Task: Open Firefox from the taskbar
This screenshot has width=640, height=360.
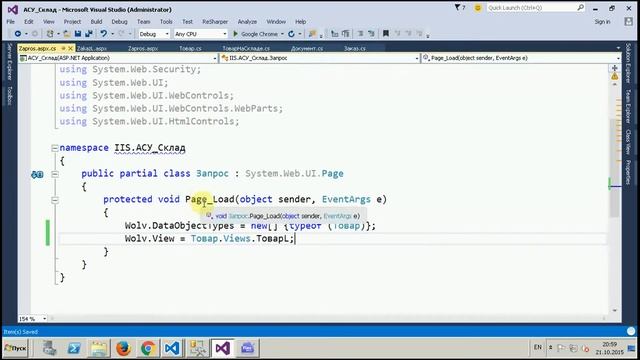Action: point(123,348)
